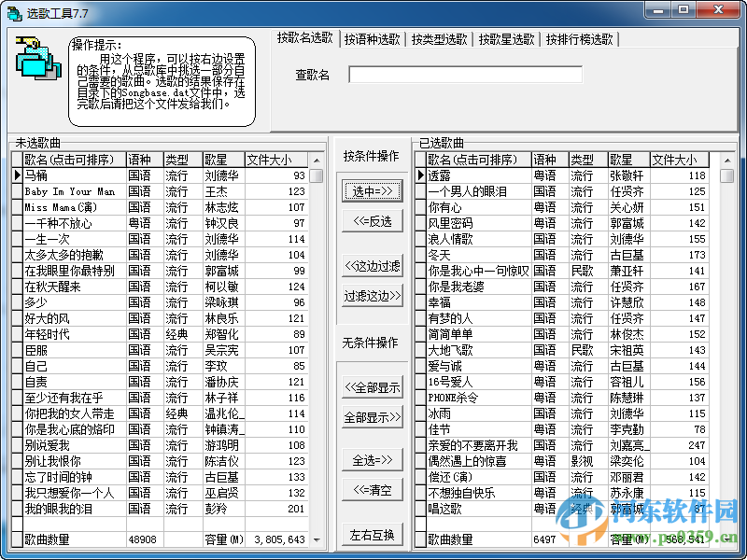Click 歌星 column header in unselected list

pos(223,160)
